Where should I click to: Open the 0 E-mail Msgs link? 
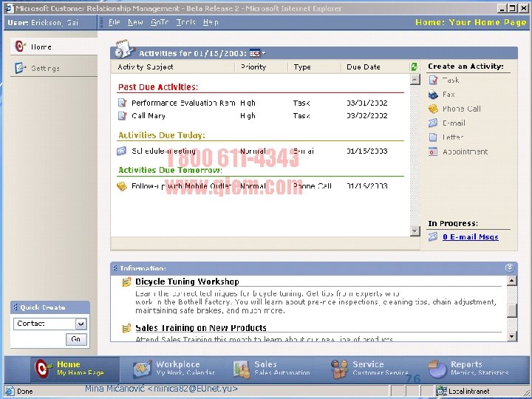(471, 237)
